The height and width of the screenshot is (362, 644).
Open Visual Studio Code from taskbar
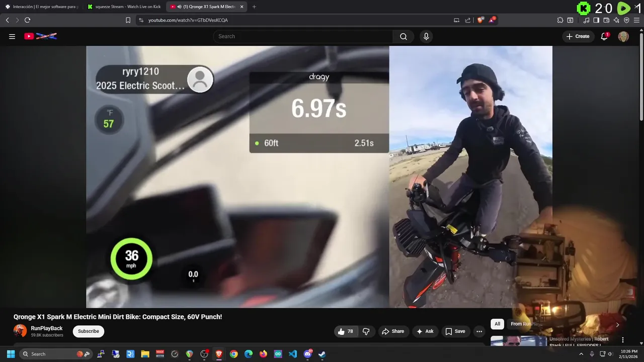pos(293,354)
